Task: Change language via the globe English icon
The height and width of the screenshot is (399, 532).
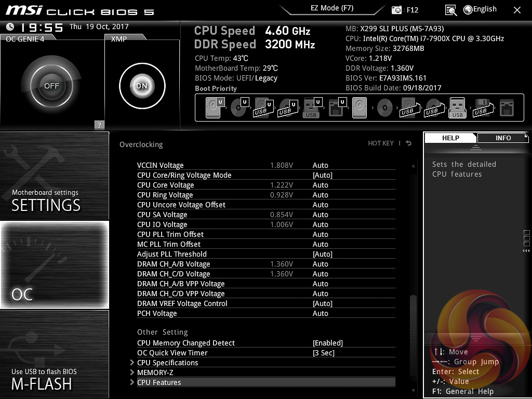Action: (x=480, y=9)
